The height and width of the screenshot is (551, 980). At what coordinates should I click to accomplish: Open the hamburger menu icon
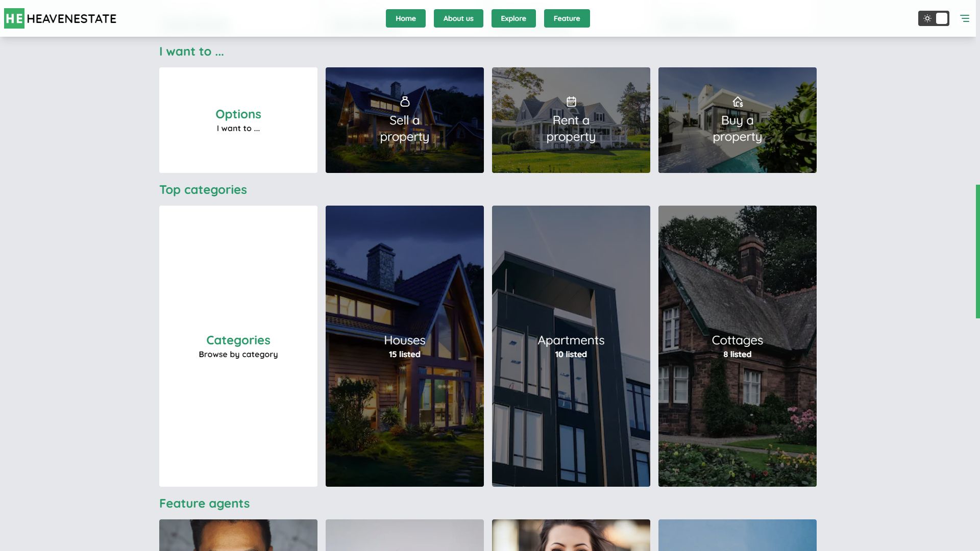pyautogui.click(x=964, y=18)
